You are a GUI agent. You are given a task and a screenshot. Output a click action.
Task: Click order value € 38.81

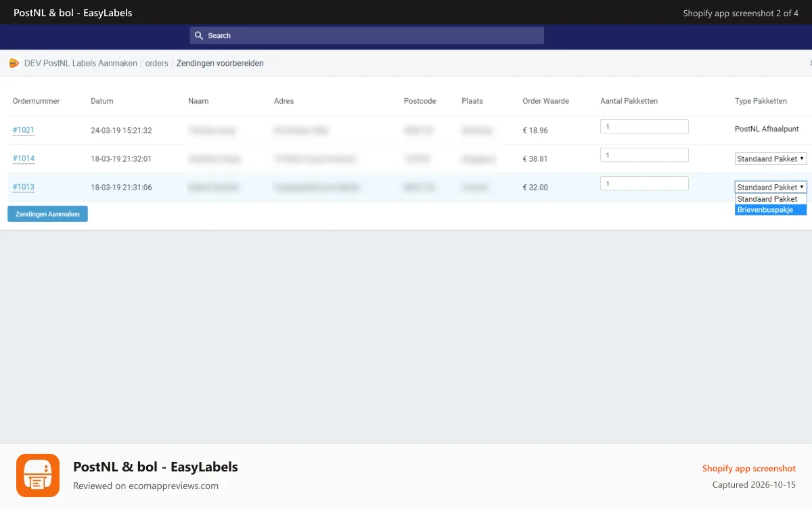point(535,159)
